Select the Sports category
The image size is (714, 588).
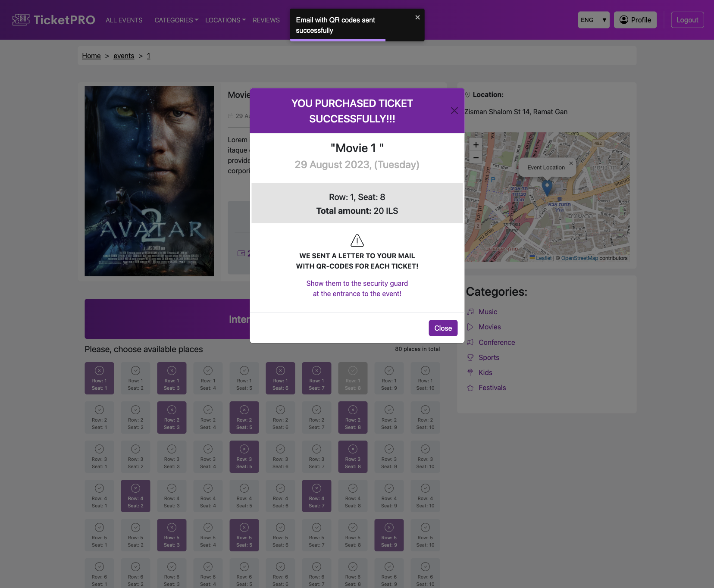click(x=489, y=357)
